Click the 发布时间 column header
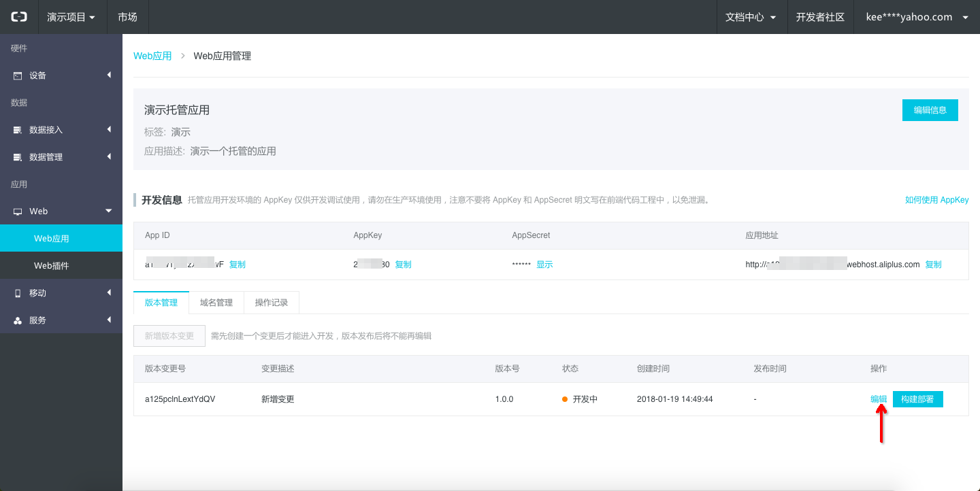This screenshot has width=980, height=491. 770,369
